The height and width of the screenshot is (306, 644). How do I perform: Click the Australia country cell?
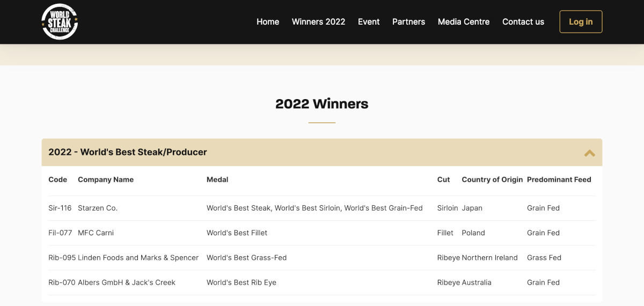click(477, 282)
